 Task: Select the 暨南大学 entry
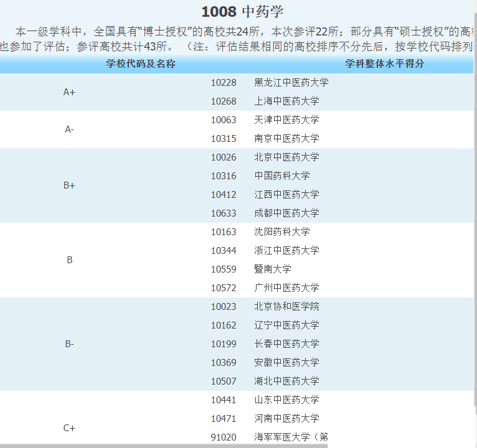[x=273, y=269]
